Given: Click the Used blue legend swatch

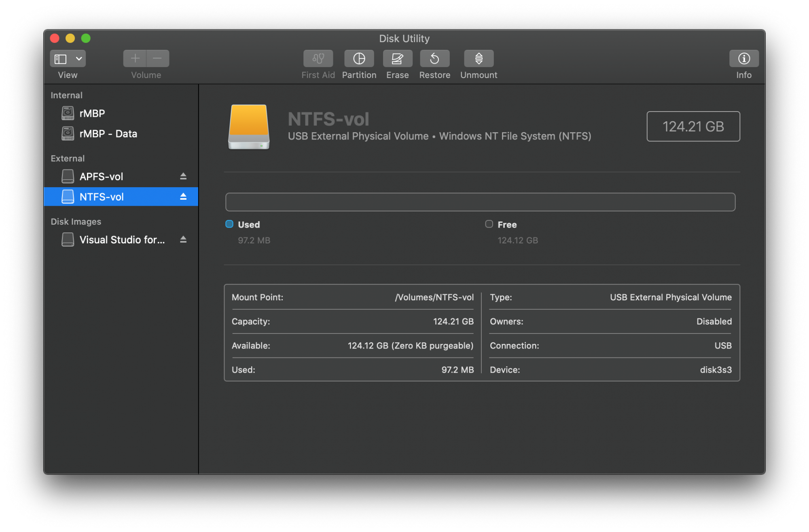Looking at the screenshot, I should pyautogui.click(x=229, y=224).
